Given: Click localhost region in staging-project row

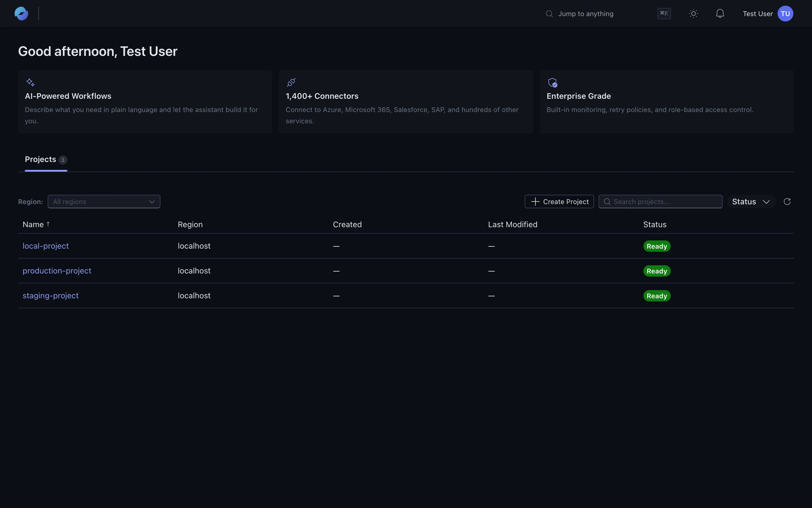Looking at the screenshot, I should [194, 296].
